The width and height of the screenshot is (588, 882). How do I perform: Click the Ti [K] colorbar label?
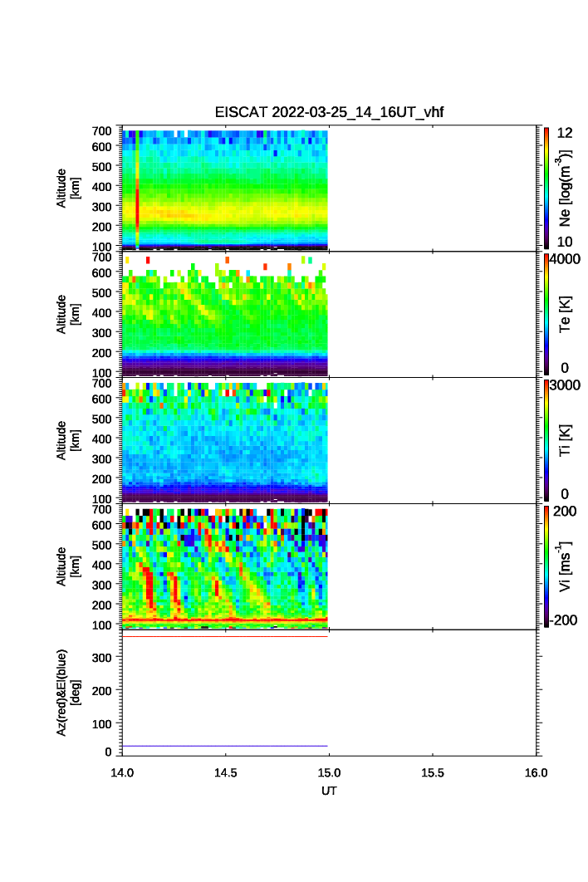click(x=566, y=439)
